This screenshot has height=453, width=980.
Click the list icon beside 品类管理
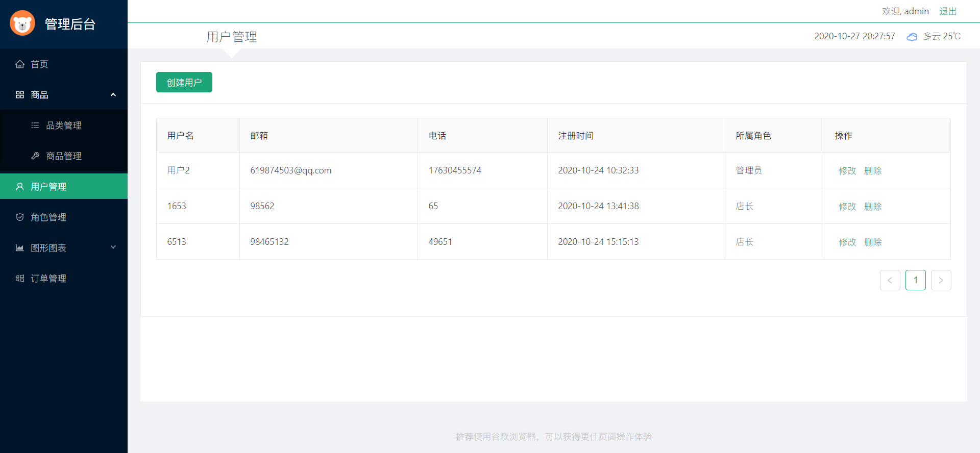pyautogui.click(x=35, y=125)
